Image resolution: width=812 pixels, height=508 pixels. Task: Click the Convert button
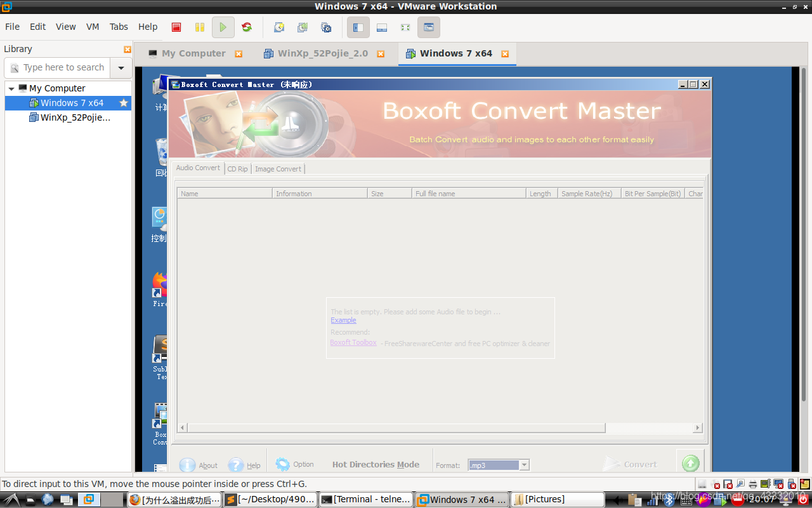[630, 464]
